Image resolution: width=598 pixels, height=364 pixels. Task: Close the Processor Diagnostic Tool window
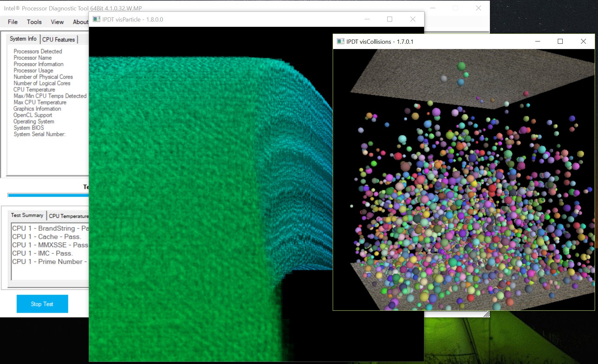(478, 8)
